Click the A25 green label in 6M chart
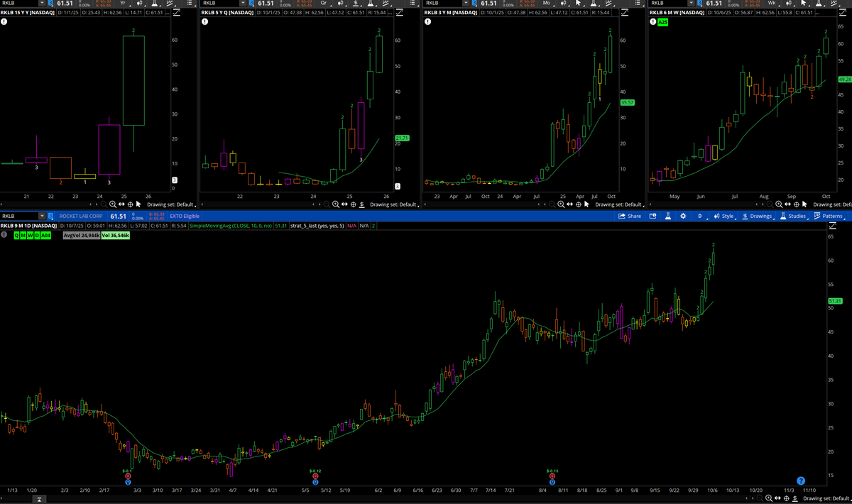The image size is (852, 504). click(x=662, y=22)
